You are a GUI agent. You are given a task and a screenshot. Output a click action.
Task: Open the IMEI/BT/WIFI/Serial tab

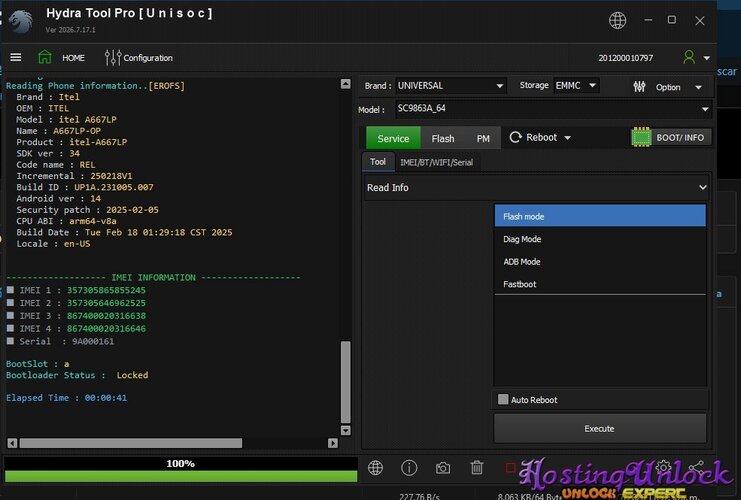[x=436, y=163]
